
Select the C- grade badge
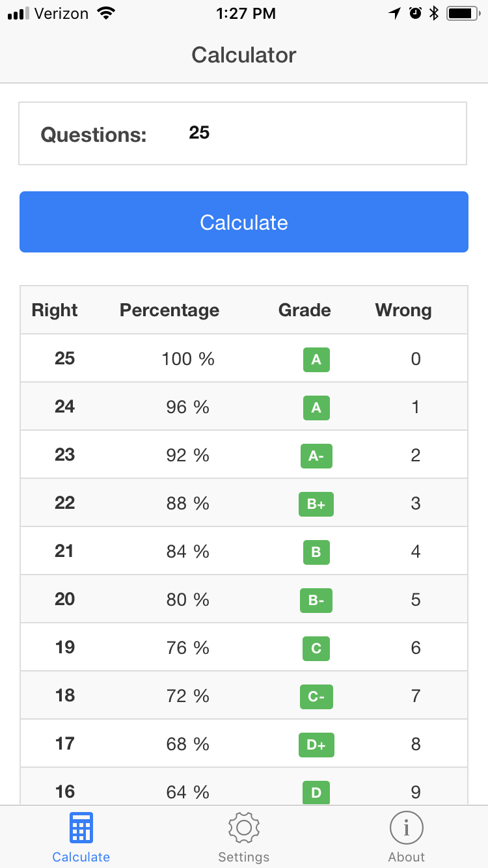click(316, 696)
